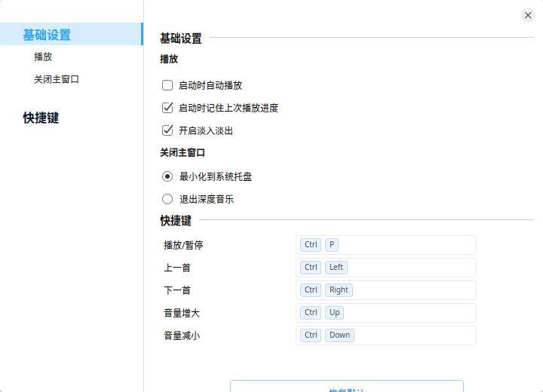Focus the 下一首 shortcut box
543x392 pixels.
coord(407,290)
